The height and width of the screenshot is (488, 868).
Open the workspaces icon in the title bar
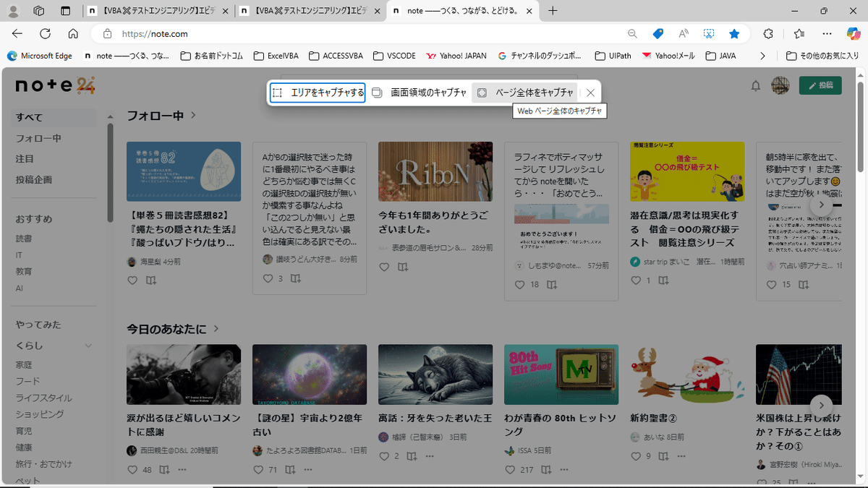39,11
